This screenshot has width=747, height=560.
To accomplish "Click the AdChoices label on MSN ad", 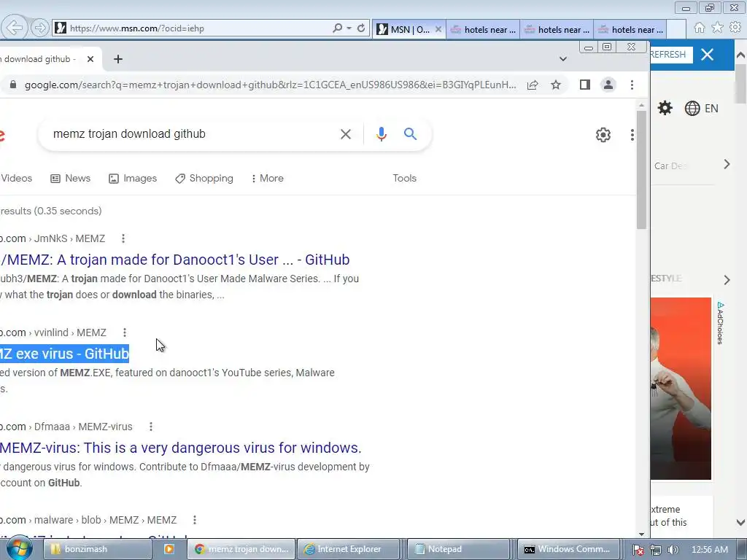I will coord(720,323).
